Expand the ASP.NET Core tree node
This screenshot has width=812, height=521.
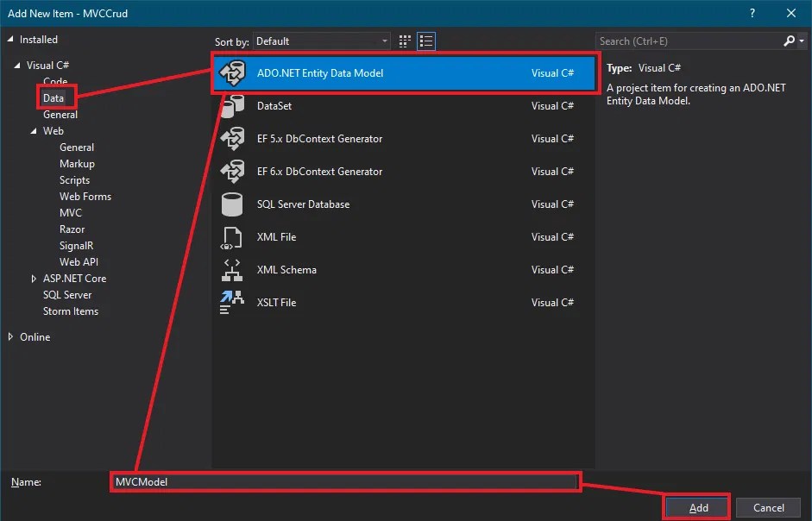(34, 279)
